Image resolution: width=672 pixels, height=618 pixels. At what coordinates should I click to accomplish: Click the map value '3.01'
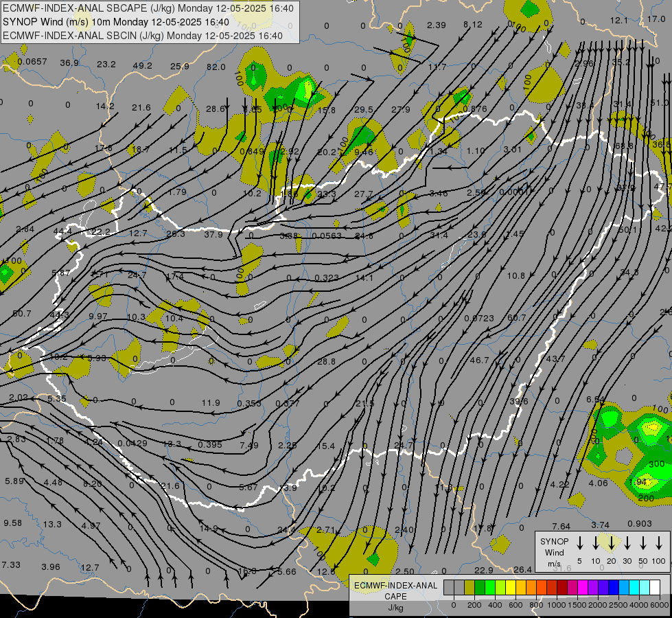[512, 149]
